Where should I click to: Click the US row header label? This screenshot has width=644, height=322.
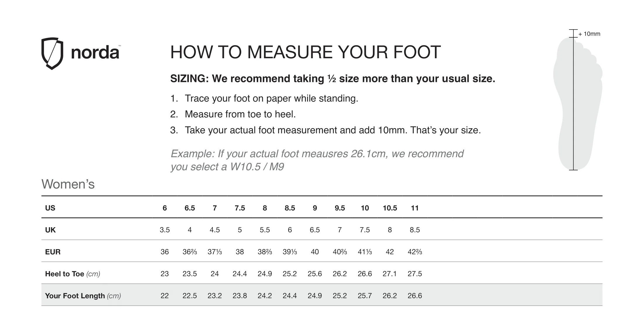tap(50, 208)
